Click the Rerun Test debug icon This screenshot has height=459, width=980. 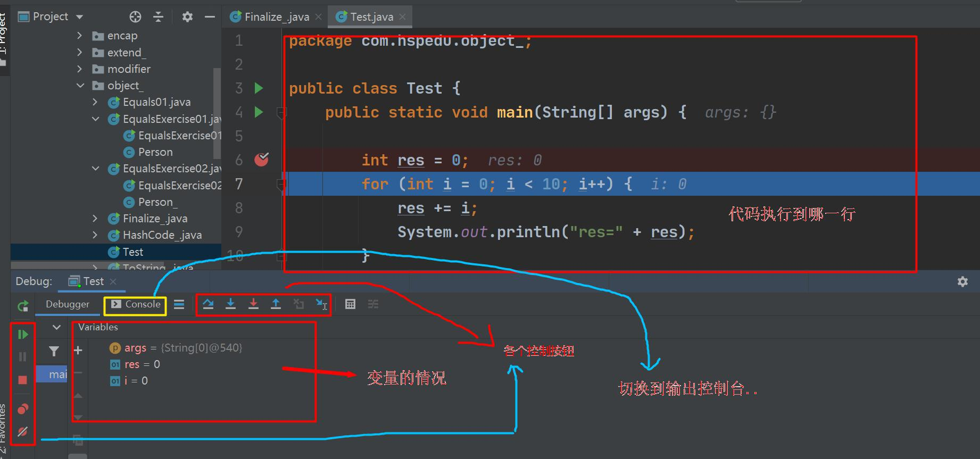point(23,306)
